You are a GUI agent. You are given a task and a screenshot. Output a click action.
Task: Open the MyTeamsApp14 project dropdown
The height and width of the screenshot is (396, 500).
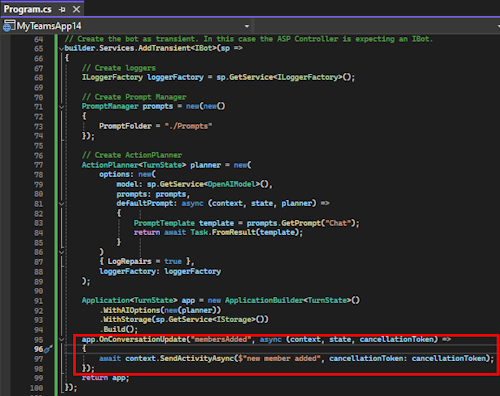pyautogui.click(x=247, y=26)
